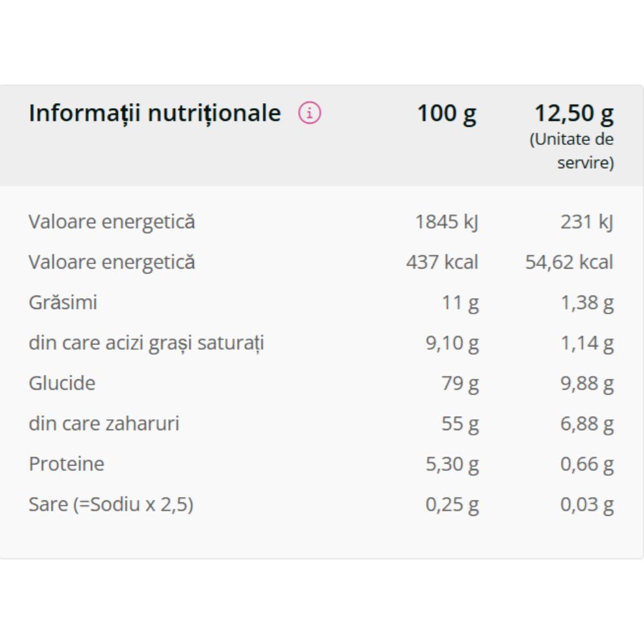The height and width of the screenshot is (644, 644).
Task: Select the 12,50 g column header
Action: 574,113
